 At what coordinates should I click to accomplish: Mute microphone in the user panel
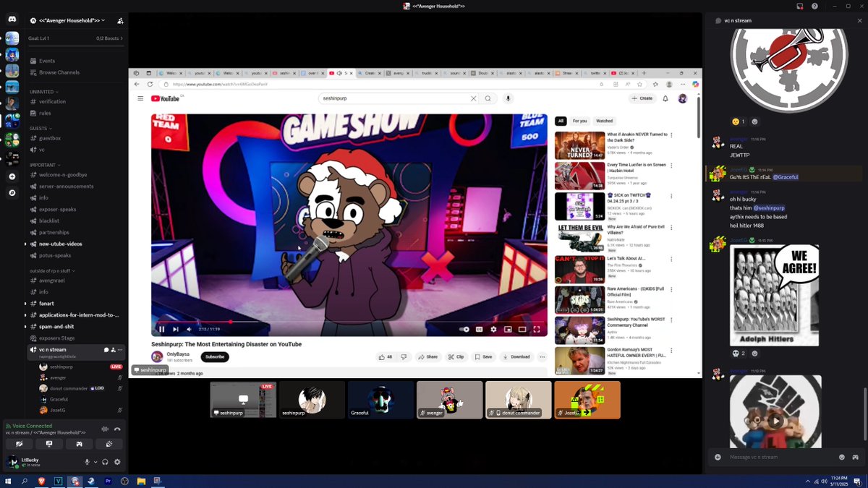pyautogui.click(x=87, y=462)
